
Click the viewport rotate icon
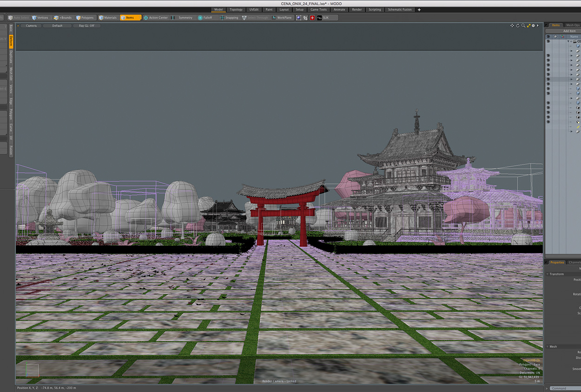click(x=518, y=26)
